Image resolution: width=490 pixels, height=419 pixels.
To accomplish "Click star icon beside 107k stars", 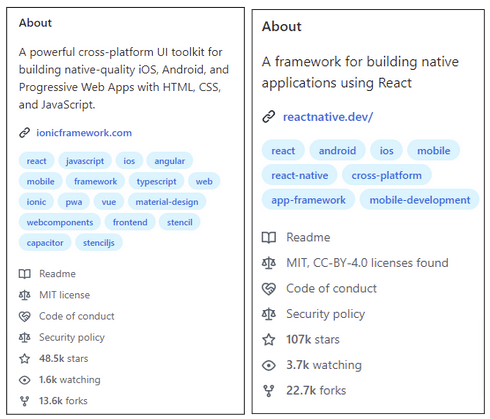I will click(269, 340).
